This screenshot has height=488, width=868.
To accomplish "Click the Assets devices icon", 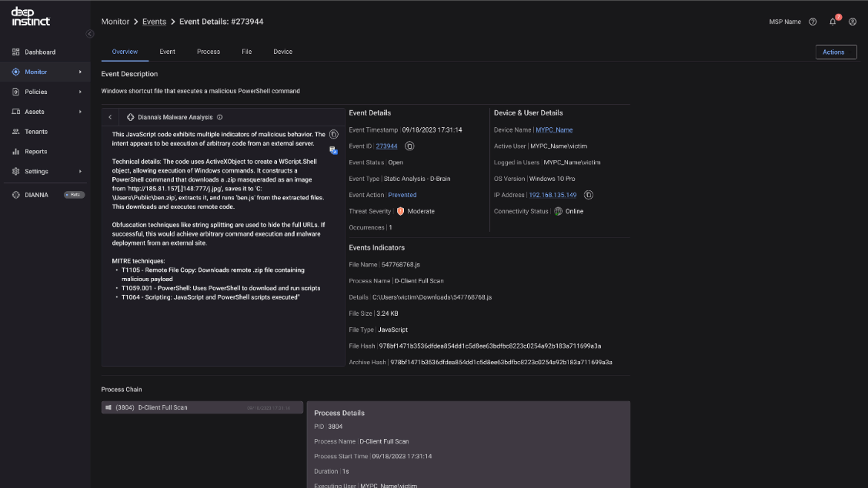I will [16, 111].
